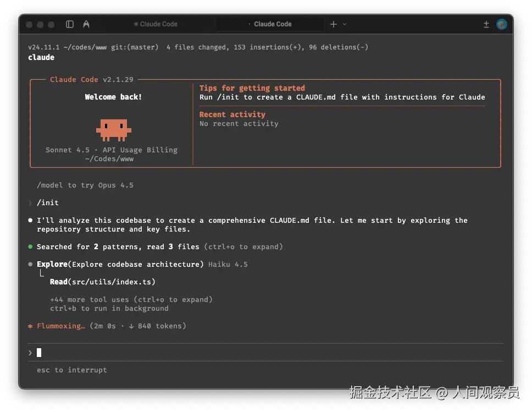Image resolution: width=532 pixels, height=412 pixels.
Task: Click the download/update icon in the title bar
Action: pos(486,24)
